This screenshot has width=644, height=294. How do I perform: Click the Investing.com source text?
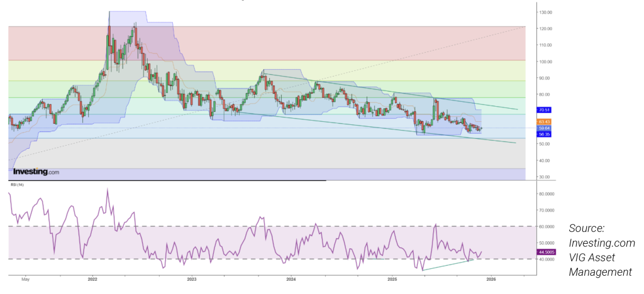[x=602, y=243]
